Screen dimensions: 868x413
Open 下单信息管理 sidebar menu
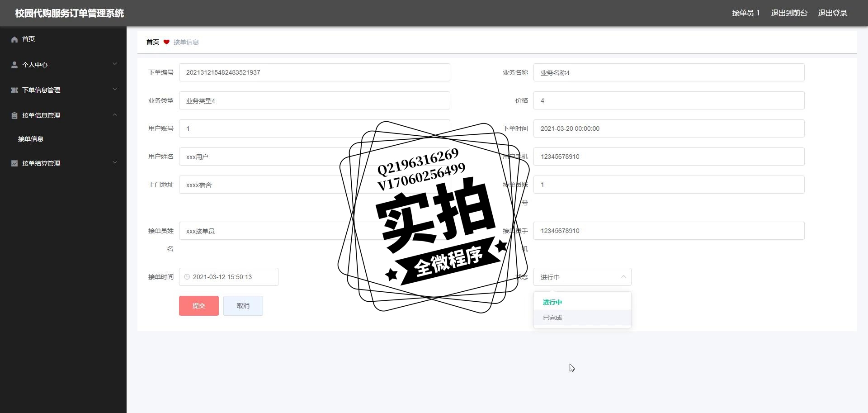coord(63,90)
